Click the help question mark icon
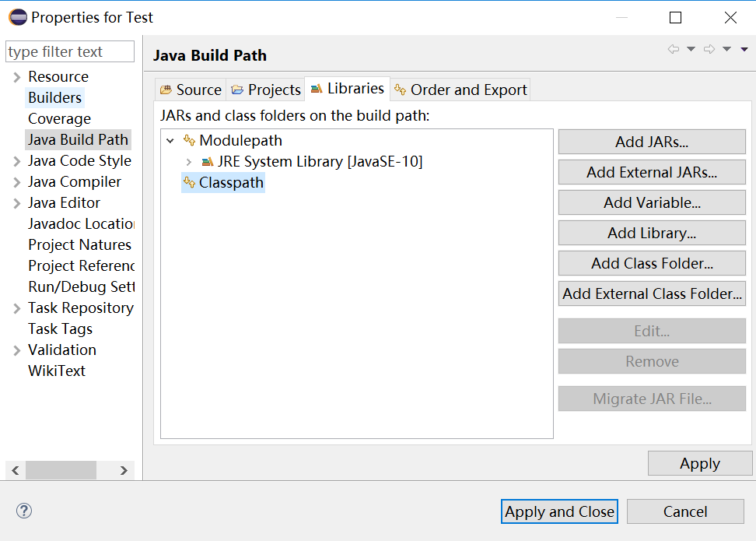Image resolution: width=756 pixels, height=541 pixels. 24,511
